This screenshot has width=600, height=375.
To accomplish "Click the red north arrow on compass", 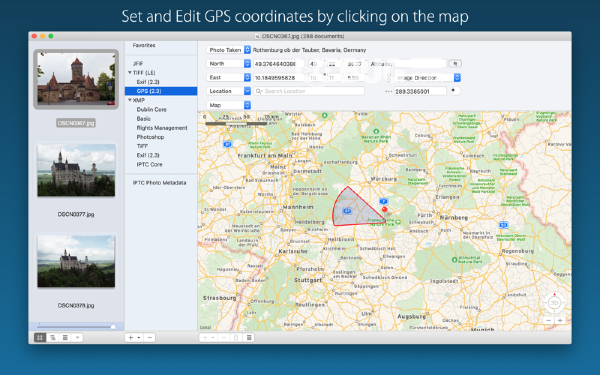I will (554, 294).
